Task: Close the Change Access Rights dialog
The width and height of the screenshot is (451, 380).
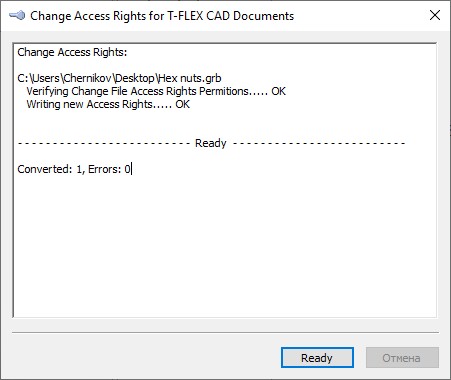Action: pos(435,15)
